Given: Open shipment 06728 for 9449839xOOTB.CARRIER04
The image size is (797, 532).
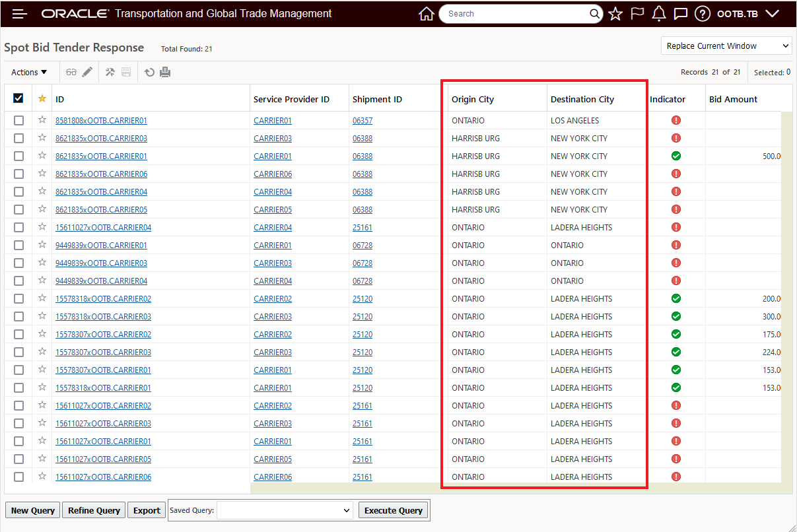Looking at the screenshot, I should click(363, 281).
